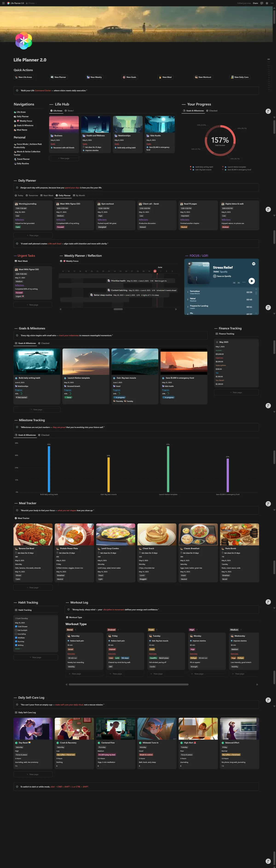276x868 pixels.
Task: Click the New Weekly quick action button
Action: (x=94, y=77)
